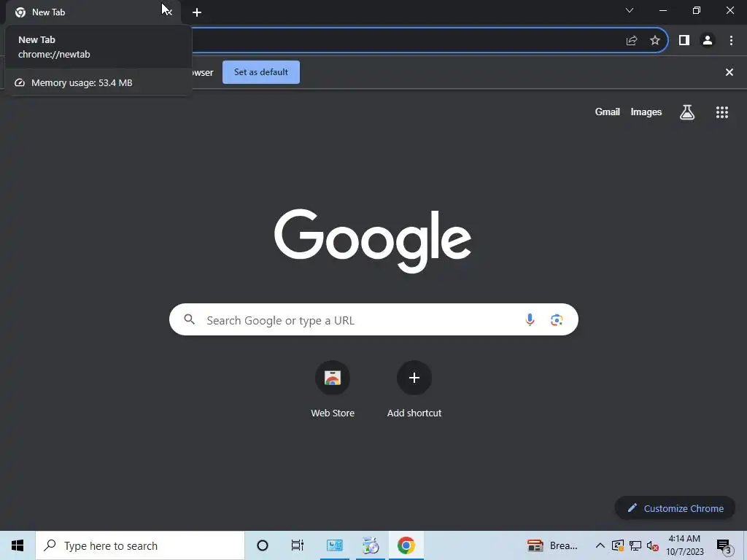Click the Search Google or type a URL box
Screen dimensions: 747x560
[x=373, y=319]
